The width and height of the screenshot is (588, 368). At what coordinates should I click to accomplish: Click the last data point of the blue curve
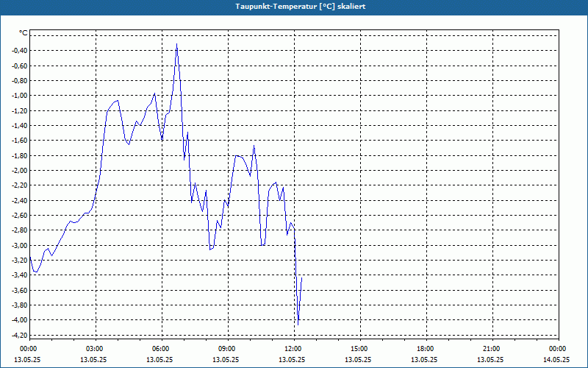click(302, 277)
